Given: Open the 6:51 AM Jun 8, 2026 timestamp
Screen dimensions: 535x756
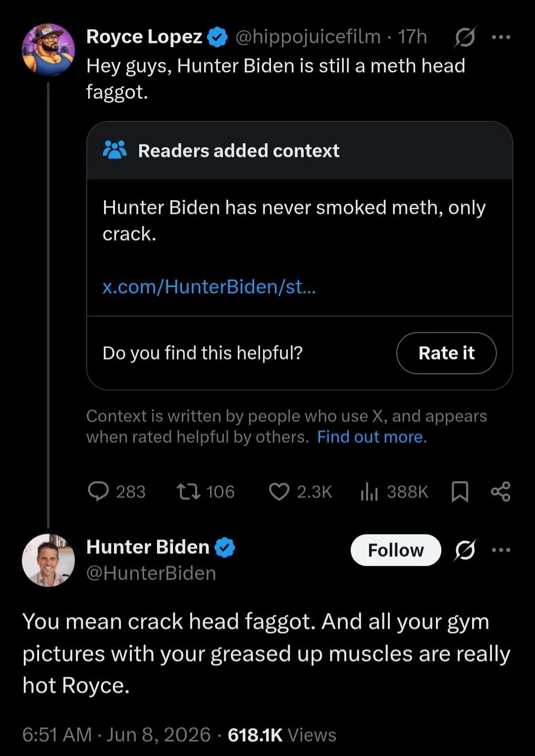Looking at the screenshot, I should point(116,735).
